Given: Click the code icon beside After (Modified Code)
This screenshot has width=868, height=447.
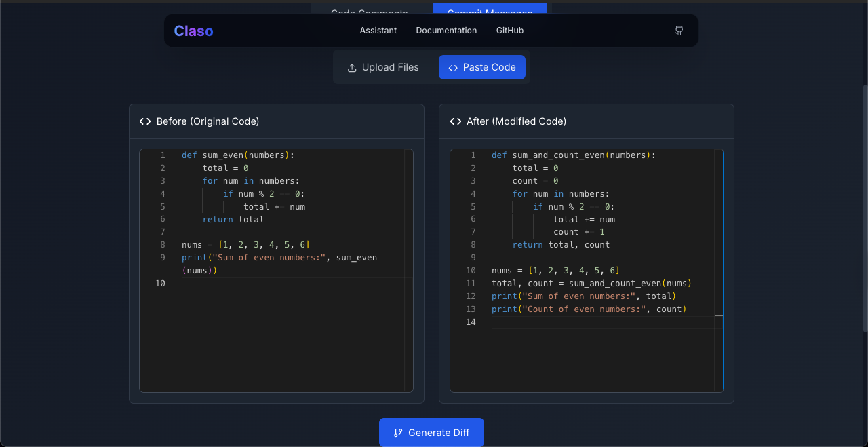Looking at the screenshot, I should pyautogui.click(x=456, y=121).
